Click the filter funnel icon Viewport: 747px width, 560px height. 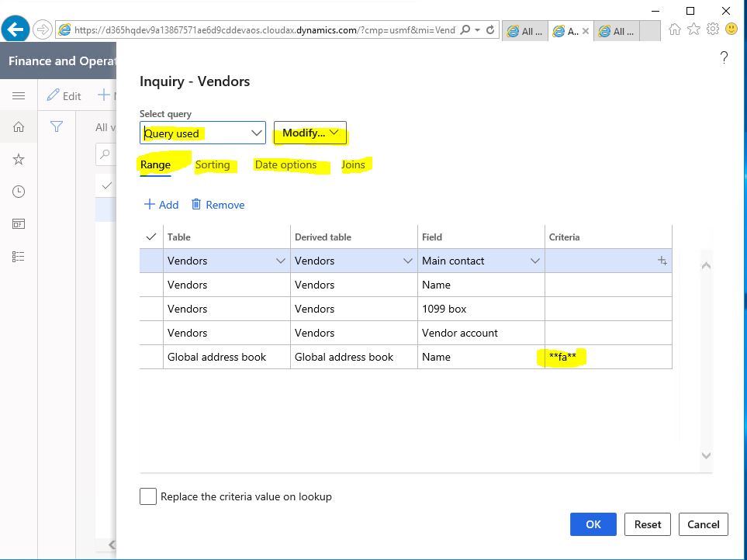click(57, 126)
